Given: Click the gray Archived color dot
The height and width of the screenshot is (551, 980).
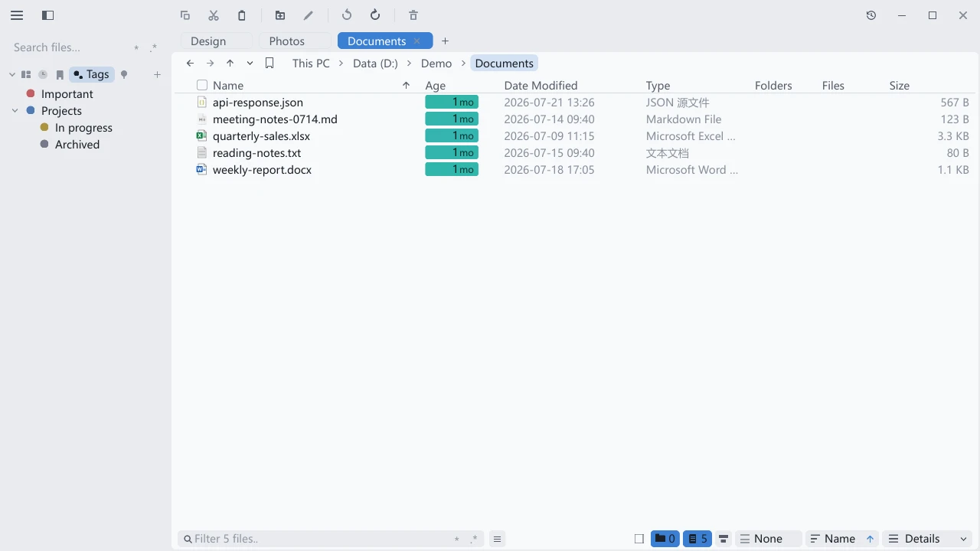Looking at the screenshot, I should 44,144.
